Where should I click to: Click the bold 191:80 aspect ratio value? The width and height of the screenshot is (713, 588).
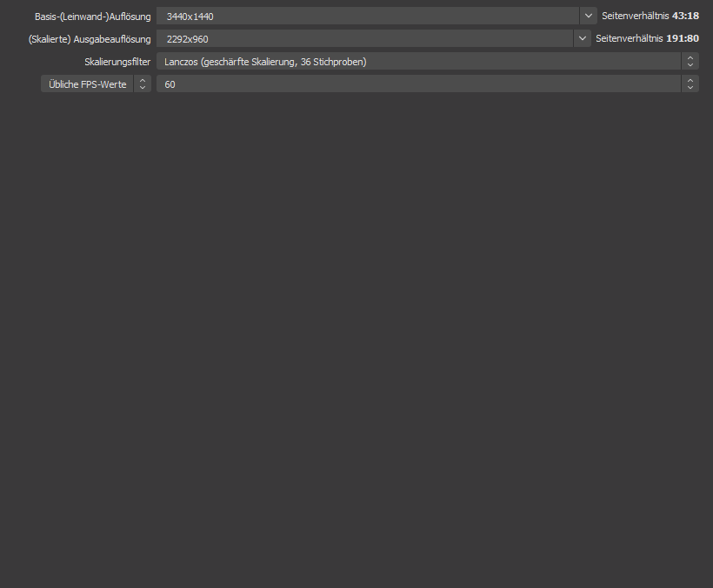[683, 38]
